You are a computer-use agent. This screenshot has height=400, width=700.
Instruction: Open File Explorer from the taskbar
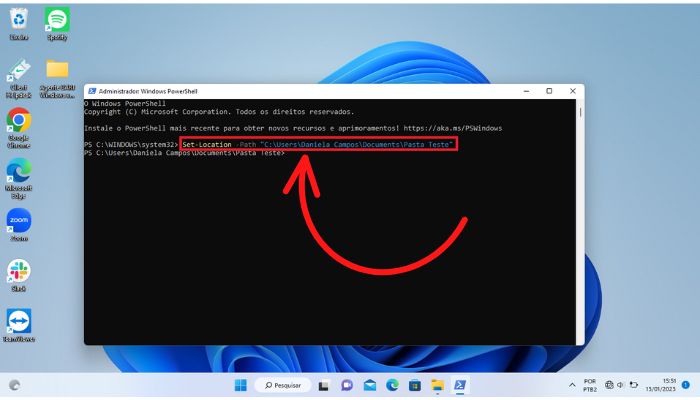click(x=438, y=385)
